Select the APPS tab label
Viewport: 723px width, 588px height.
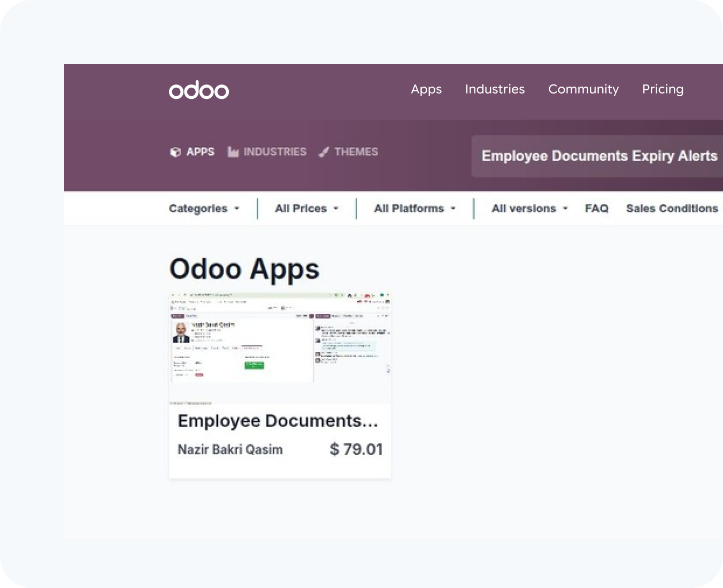[200, 152]
